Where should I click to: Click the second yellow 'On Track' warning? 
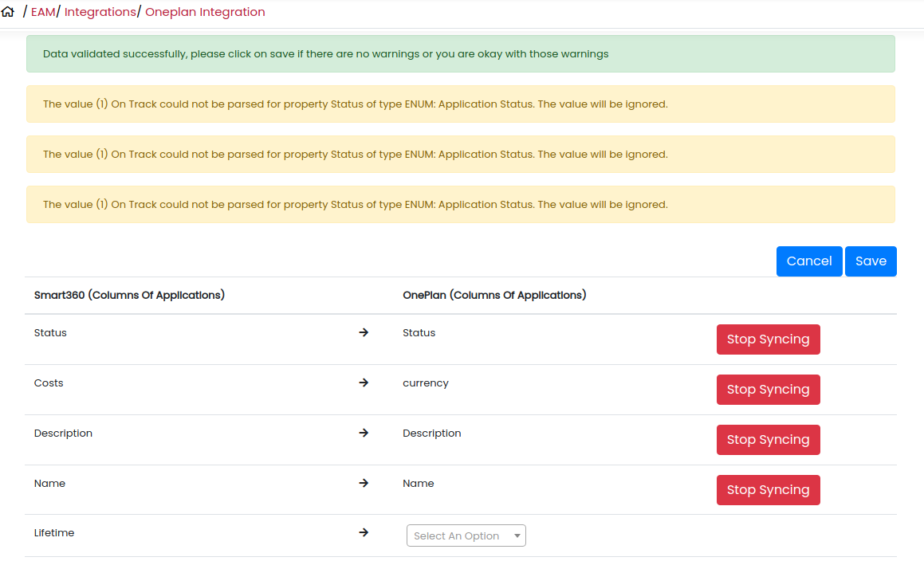[460, 154]
